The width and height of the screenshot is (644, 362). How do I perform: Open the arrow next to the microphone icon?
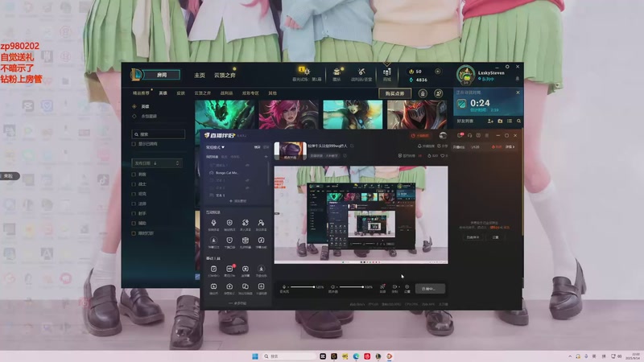[288, 287]
